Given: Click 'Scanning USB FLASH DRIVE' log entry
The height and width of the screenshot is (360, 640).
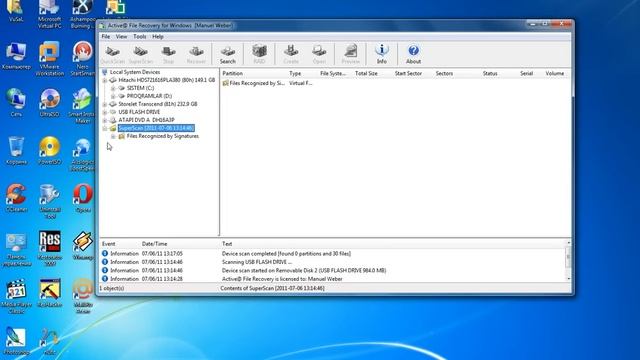Looking at the screenshot, I should coord(257,262).
